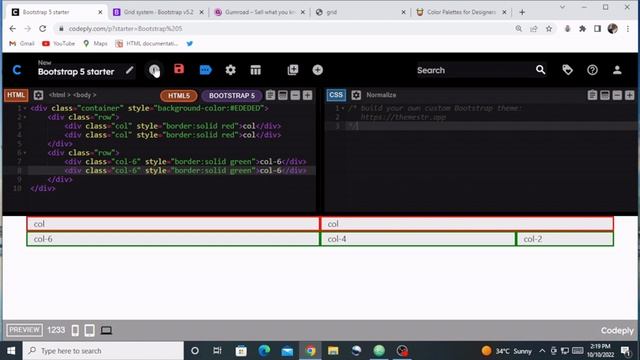Click the HTML panel window layout icon
Viewport: 640px width, 360px height.
pyautogui.click(x=282, y=95)
